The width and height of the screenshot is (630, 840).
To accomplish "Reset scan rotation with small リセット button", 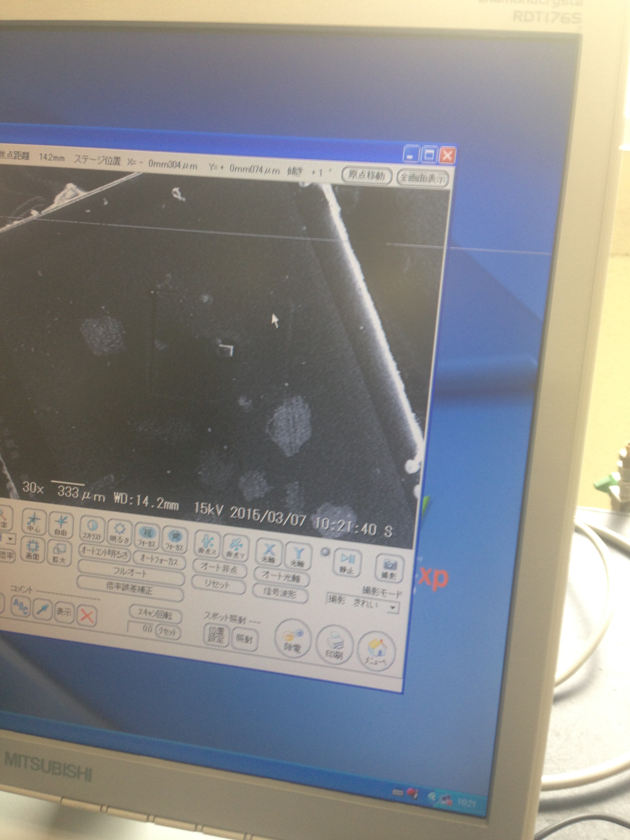I will pos(168,632).
